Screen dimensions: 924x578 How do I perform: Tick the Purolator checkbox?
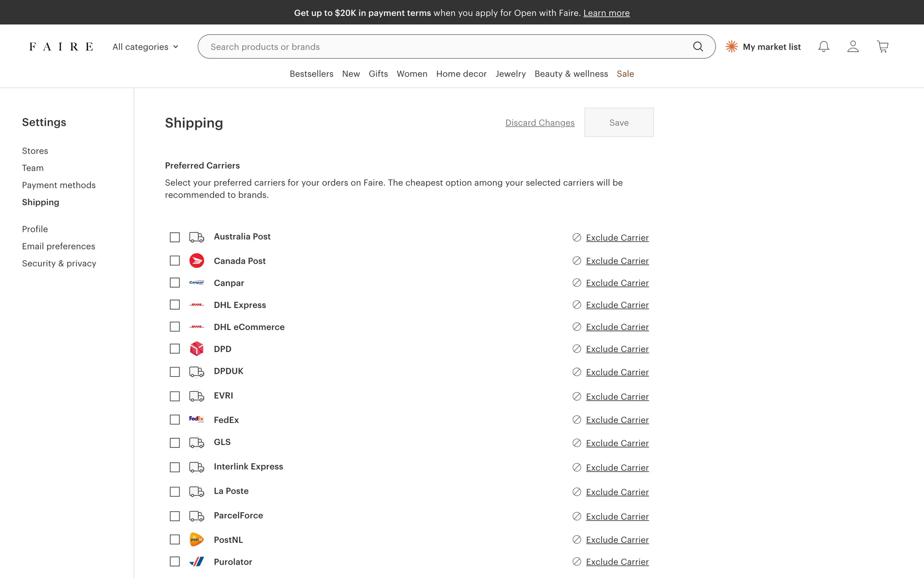(175, 562)
